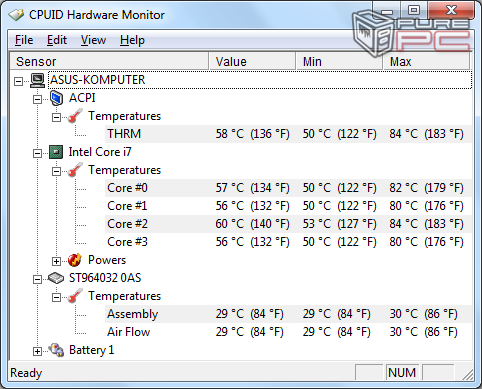This screenshot has height=389, width=482.
Task: Select the ST964032 0AS label
Action: pyautogui.click(x=105, y=278)
